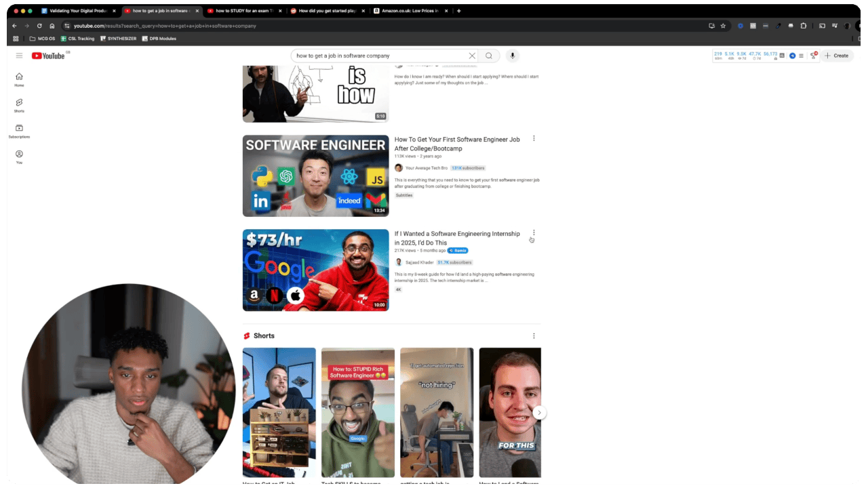Open the Shorts shelf options menu
868x488 pixels.
(534, 335)
